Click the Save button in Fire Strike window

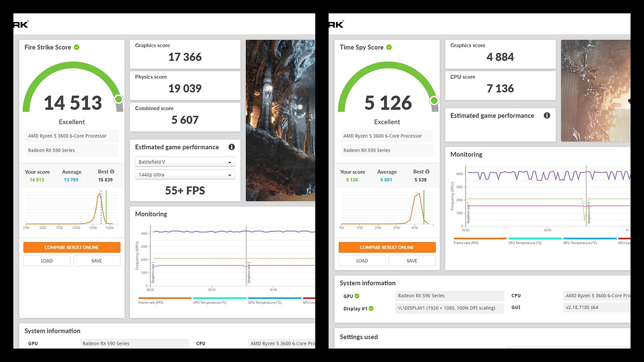pyautogui.click(x=97, y=261)
